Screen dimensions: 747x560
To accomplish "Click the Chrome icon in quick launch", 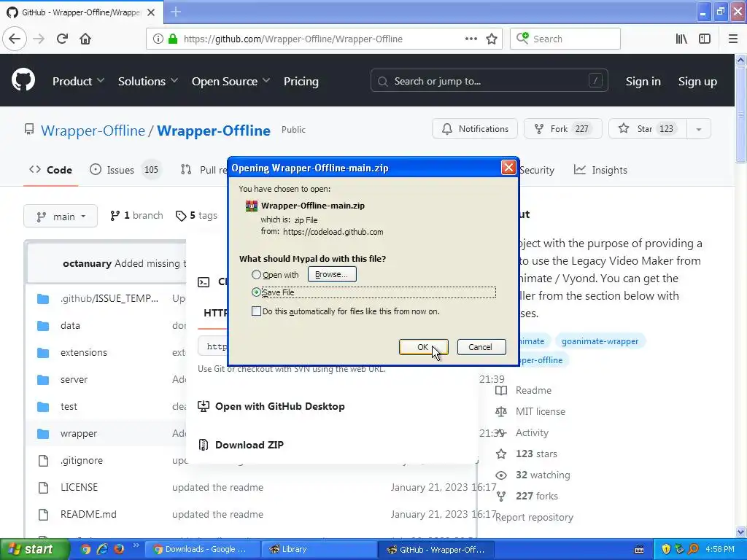I will coord(85,549).
